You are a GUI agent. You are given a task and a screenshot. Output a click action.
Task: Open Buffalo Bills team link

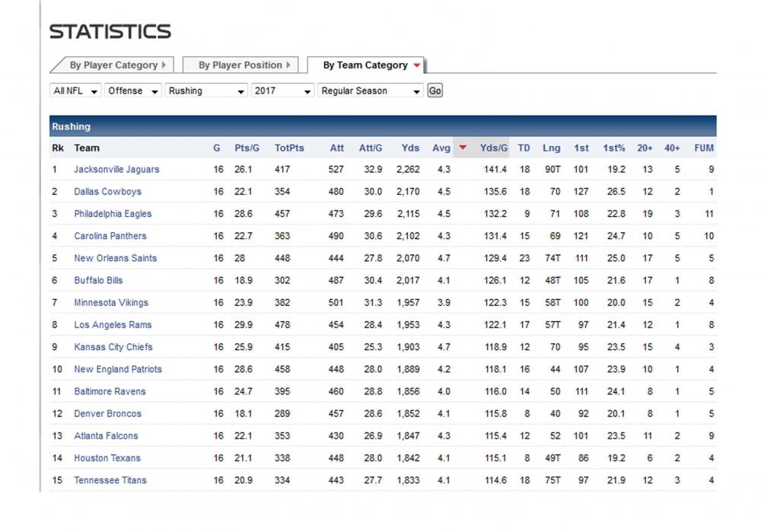(98, 281)
